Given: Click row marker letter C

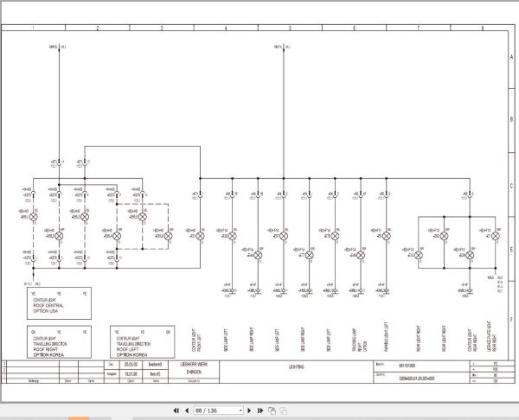Looking at the screenshot, I should [512, 186].
